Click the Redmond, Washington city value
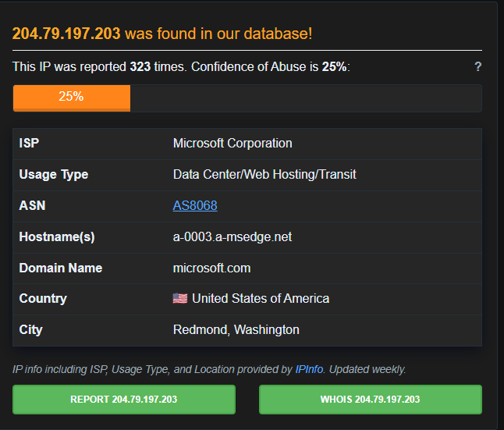Screen dimensions: 504x430 point(236,329)
